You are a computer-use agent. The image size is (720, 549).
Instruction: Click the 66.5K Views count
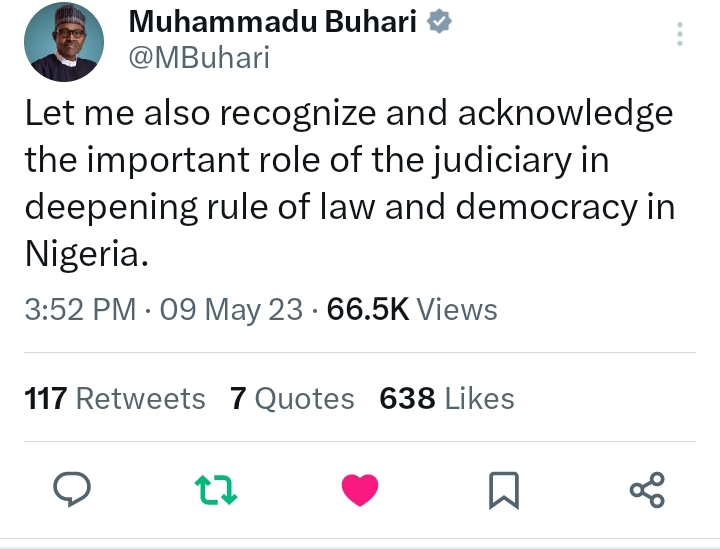coord(412,309)
